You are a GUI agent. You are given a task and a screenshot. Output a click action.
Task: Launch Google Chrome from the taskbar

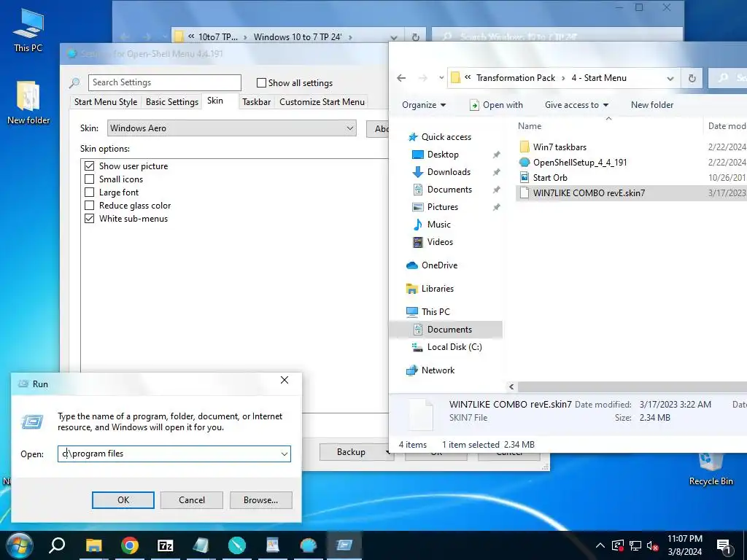(130, 545)
